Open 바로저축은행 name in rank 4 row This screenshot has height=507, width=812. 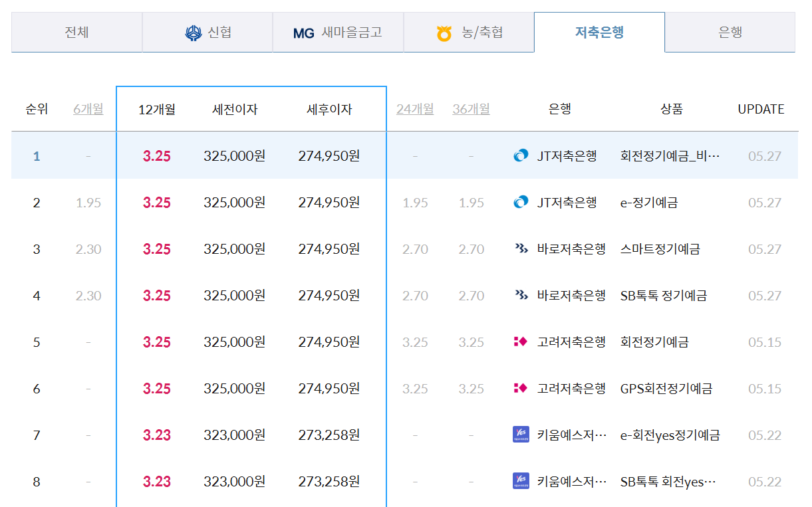[571, 295]
